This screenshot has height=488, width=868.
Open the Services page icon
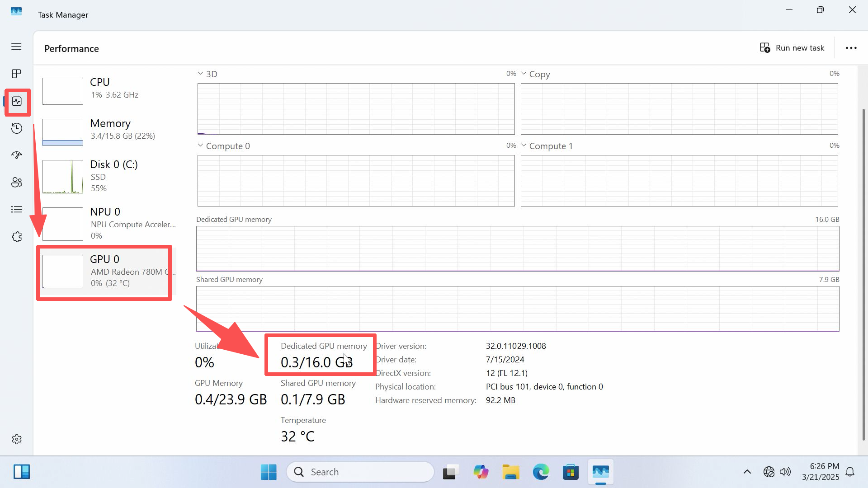(x=16, y=237)
